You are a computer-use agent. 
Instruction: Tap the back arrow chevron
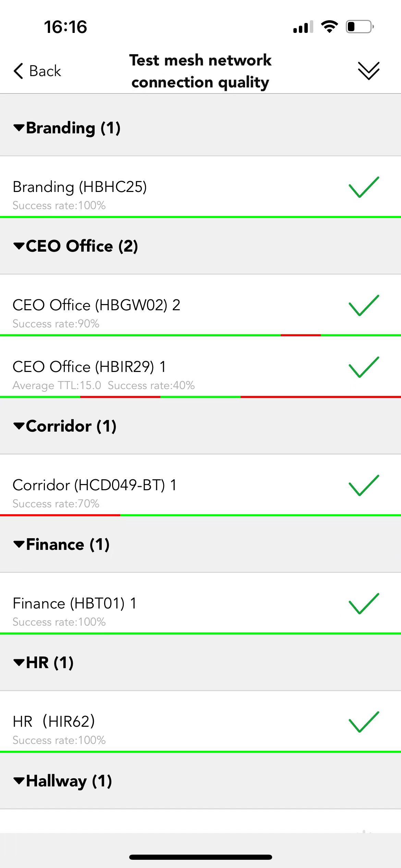coord(18,71)
